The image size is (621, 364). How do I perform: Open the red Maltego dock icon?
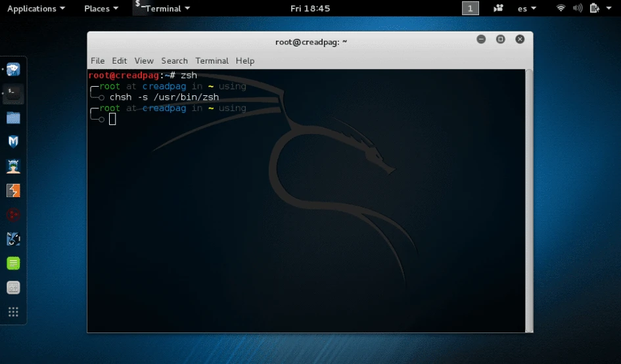[13, 215]
